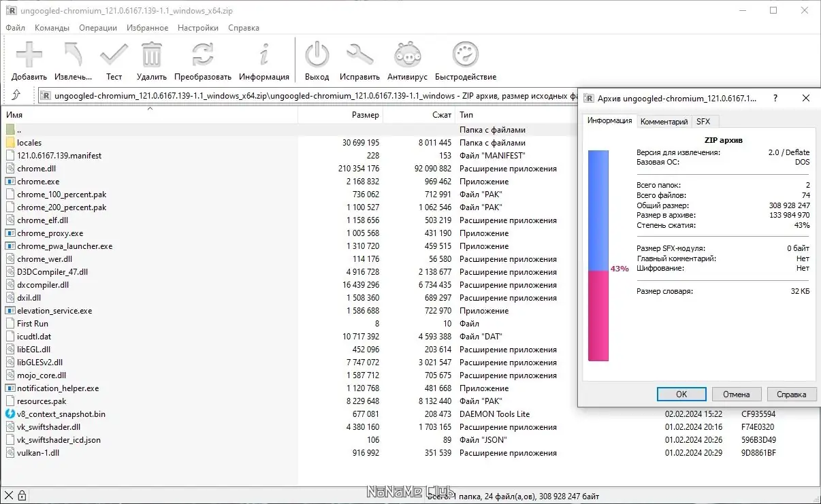Click the Удалить (Delete) toolbar icon

pyautogui.click(x=150, y=54)
